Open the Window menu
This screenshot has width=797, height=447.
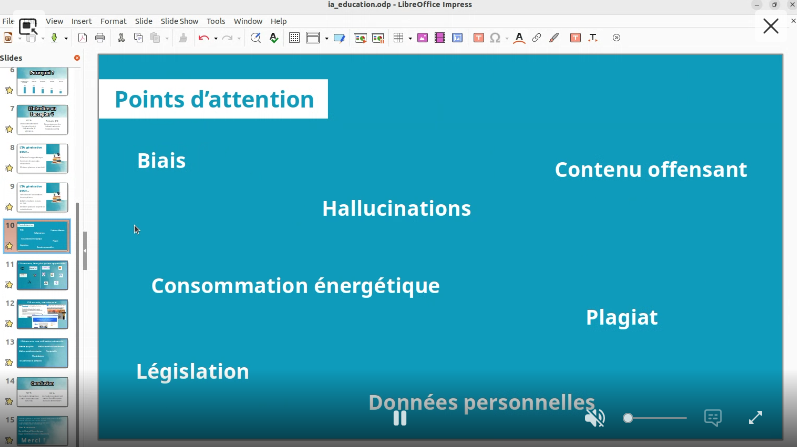[x=248, y=21]
